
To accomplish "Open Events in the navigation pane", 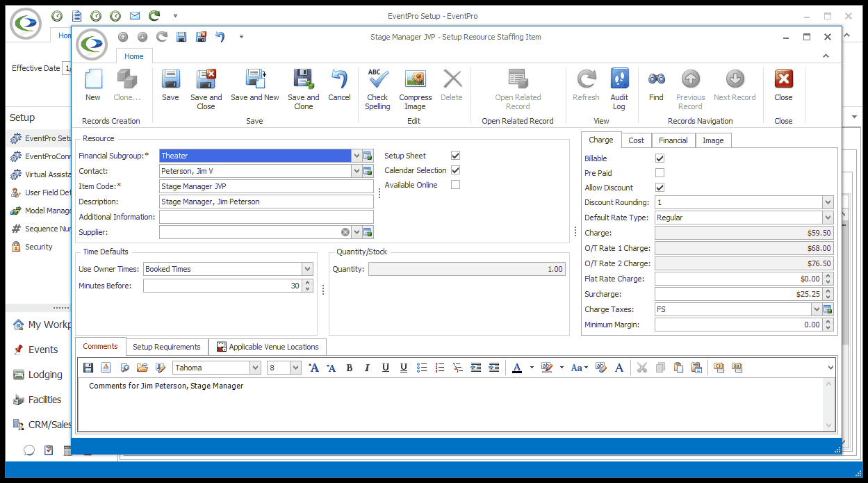I will click(x=42, y=350).
